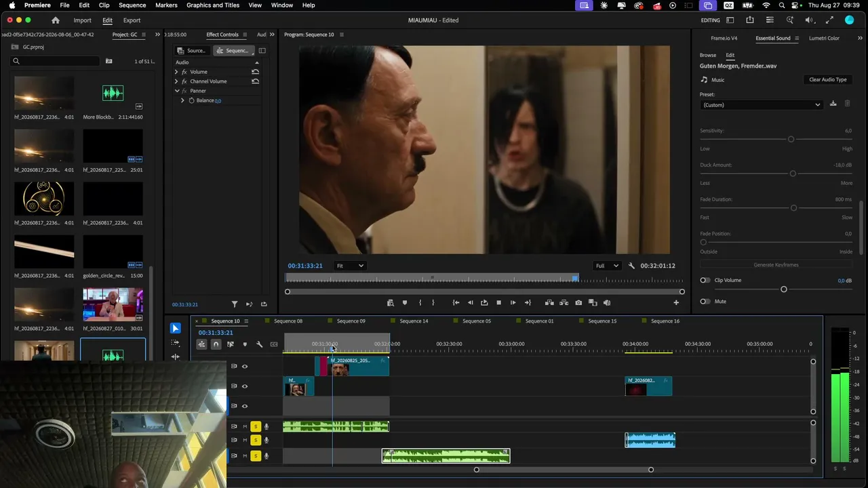
Task: Export a frame with camera icon
Action: 578,303
